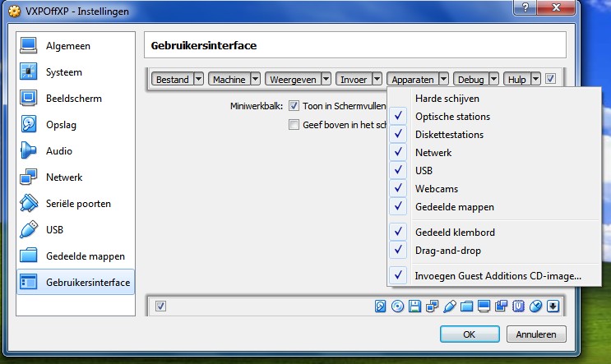Expand the Invoer dropdown arrow
This screenshot has width=611, height=364.
377,79
